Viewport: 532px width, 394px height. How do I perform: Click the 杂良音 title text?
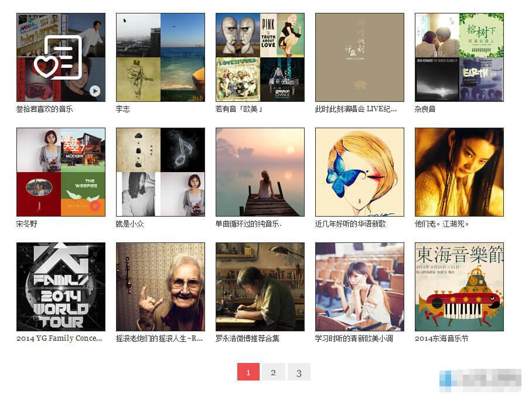coord(425,109)
